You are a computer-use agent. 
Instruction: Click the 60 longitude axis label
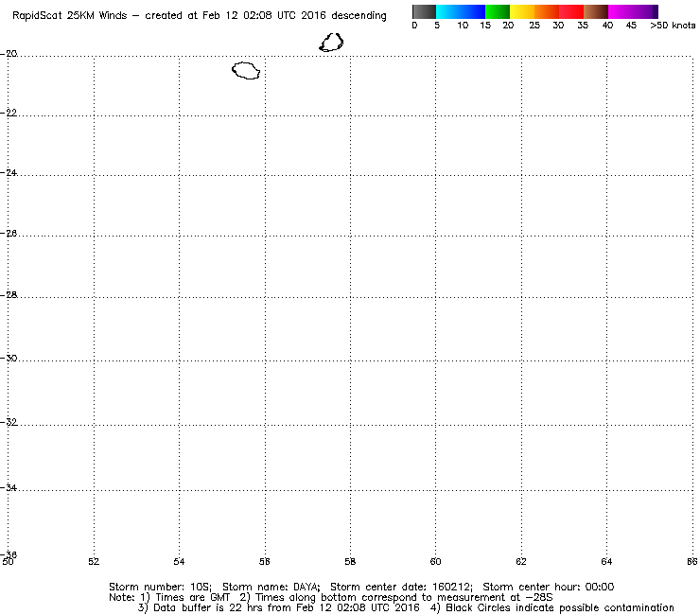click(435, 561)
